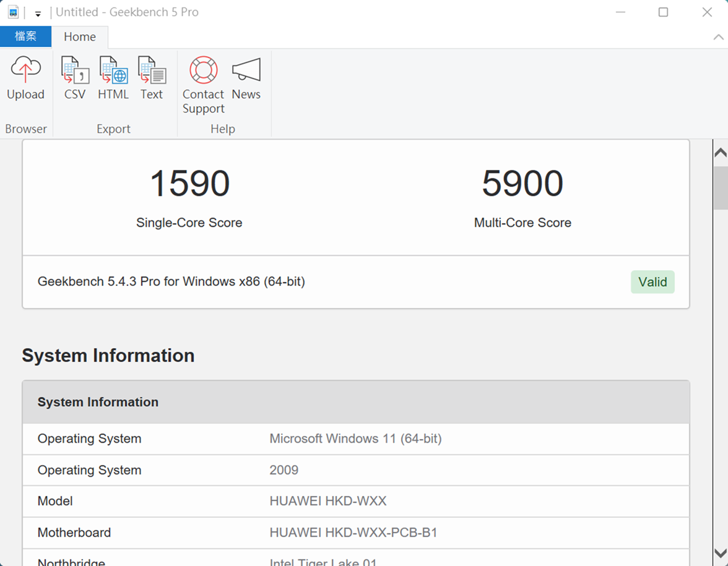
Task: Maximize the Geekbench window
Action: (x=663, y=12)
